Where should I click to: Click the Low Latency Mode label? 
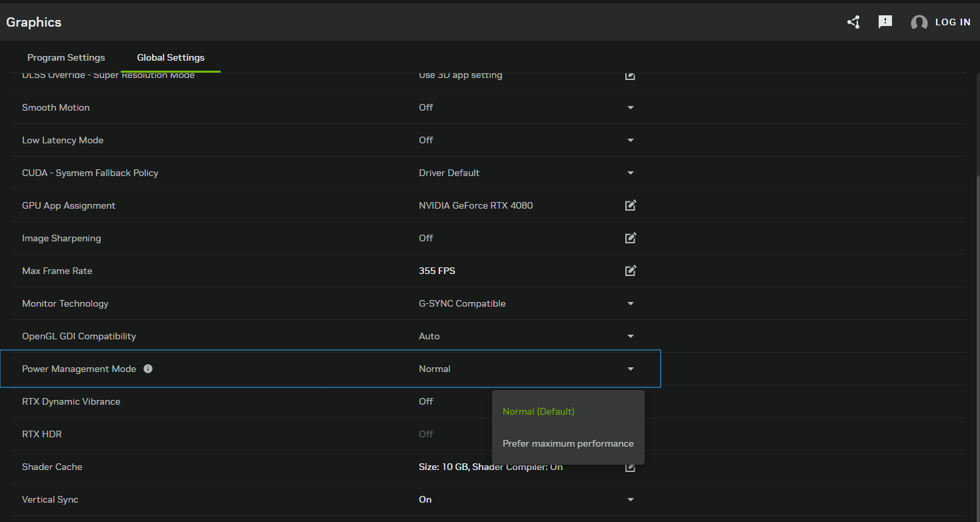(63, 140)
